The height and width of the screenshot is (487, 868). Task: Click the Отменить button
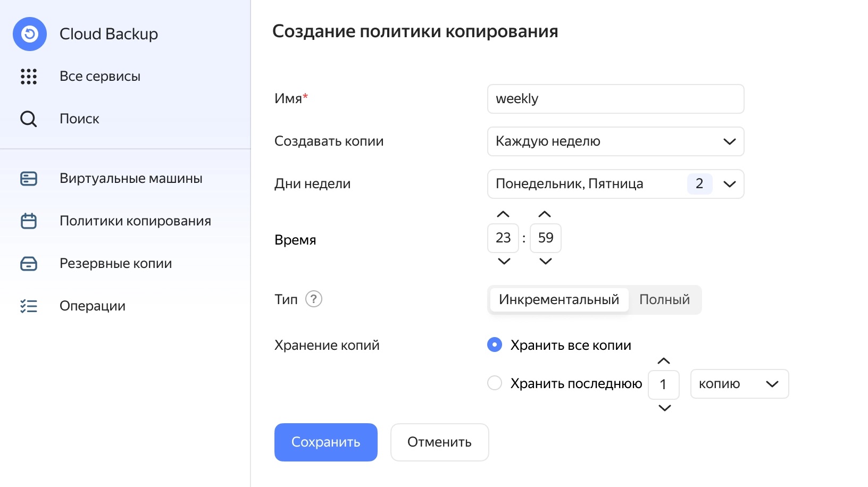(439, 442)
